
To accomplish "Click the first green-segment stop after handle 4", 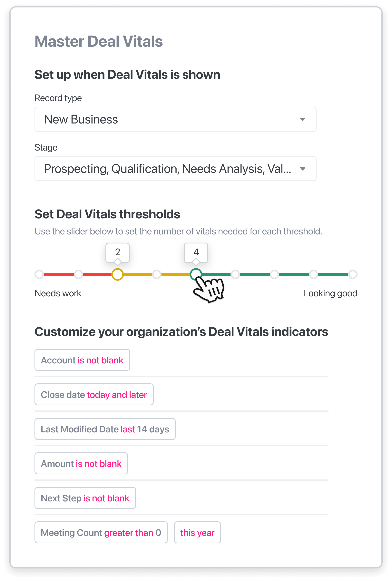I will [x=235, y=274].
